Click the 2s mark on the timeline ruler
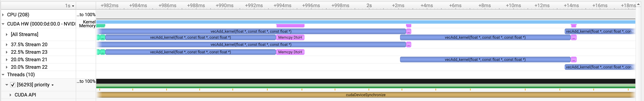The width and height of the screenshot is (644, 101). [x=369, y=5]
